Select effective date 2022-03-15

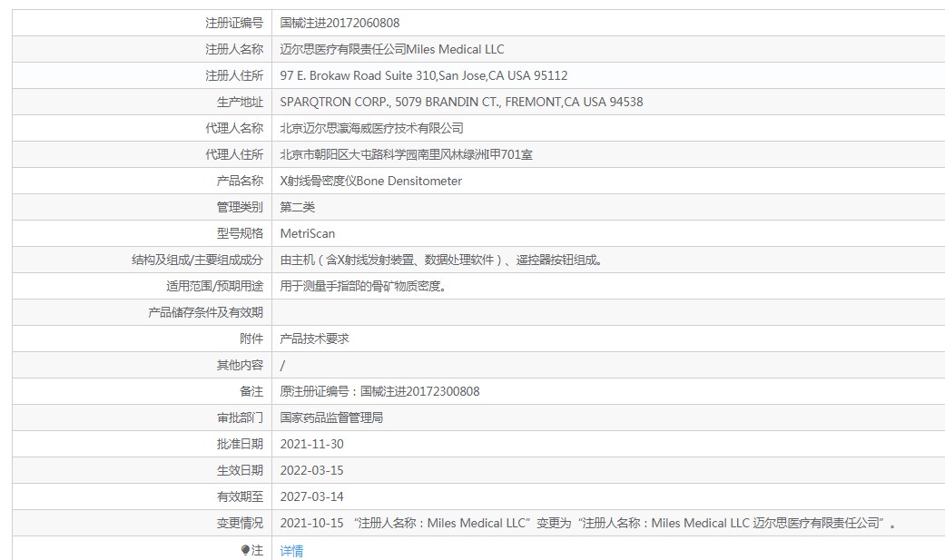click(x=311, y=470)
